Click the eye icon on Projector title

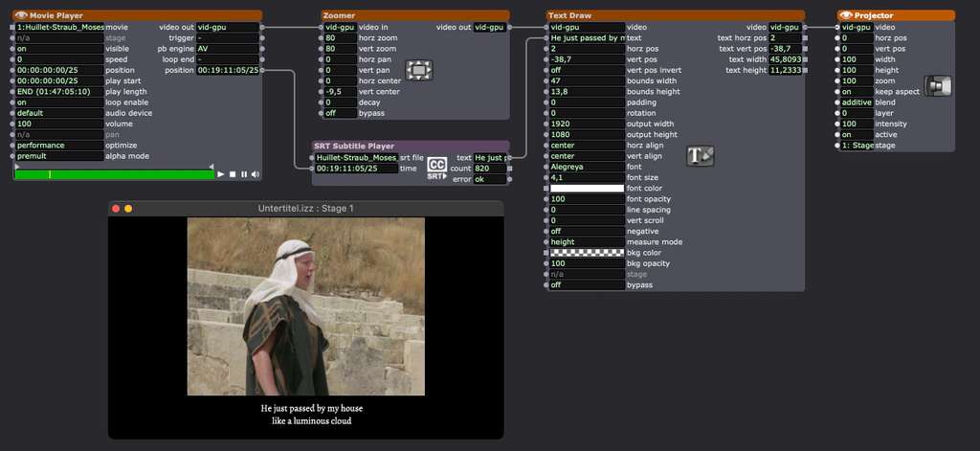845,16
